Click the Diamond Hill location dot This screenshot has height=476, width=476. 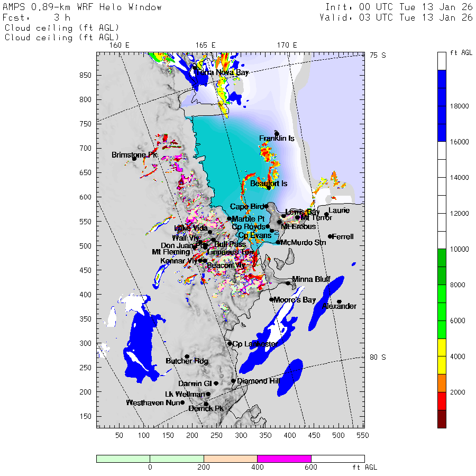pyautogui.click(x=233, y=381)
